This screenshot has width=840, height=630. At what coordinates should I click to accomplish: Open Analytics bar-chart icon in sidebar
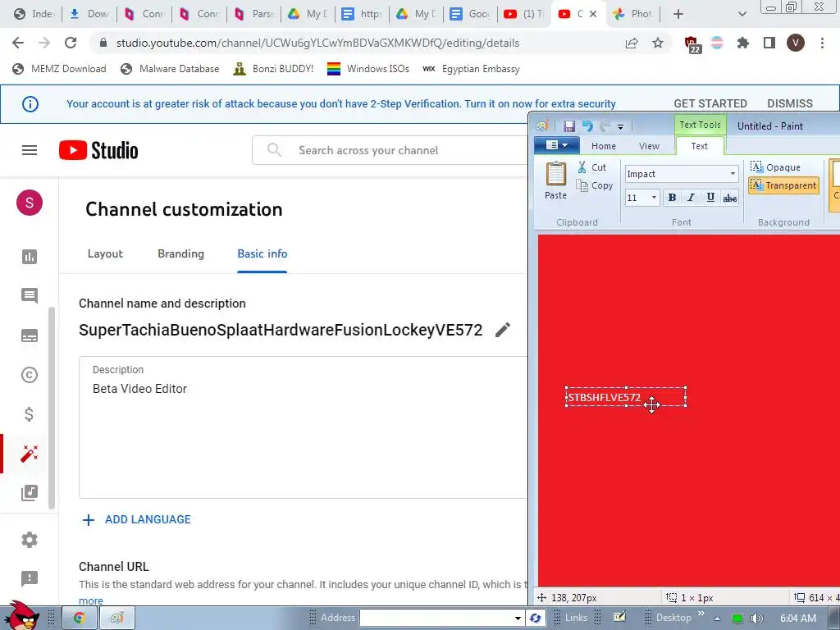tap(30, 257)
